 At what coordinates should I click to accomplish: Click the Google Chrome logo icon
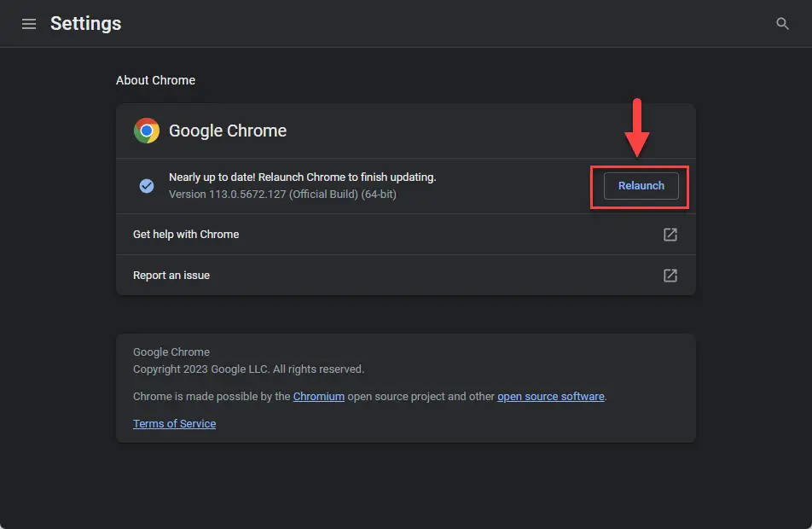point(147,131)
